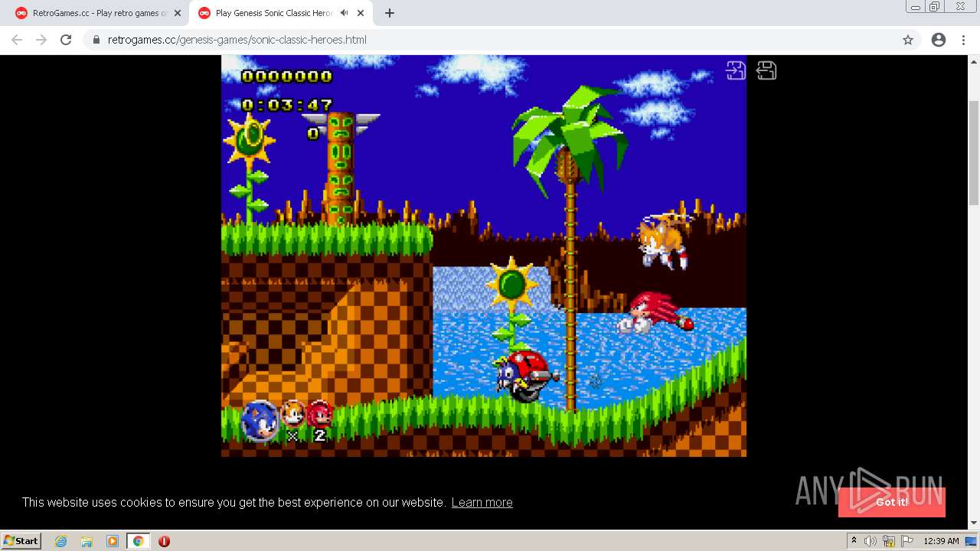Click the red Opera-style taskbar icon
980x551 pixels.
164,541
